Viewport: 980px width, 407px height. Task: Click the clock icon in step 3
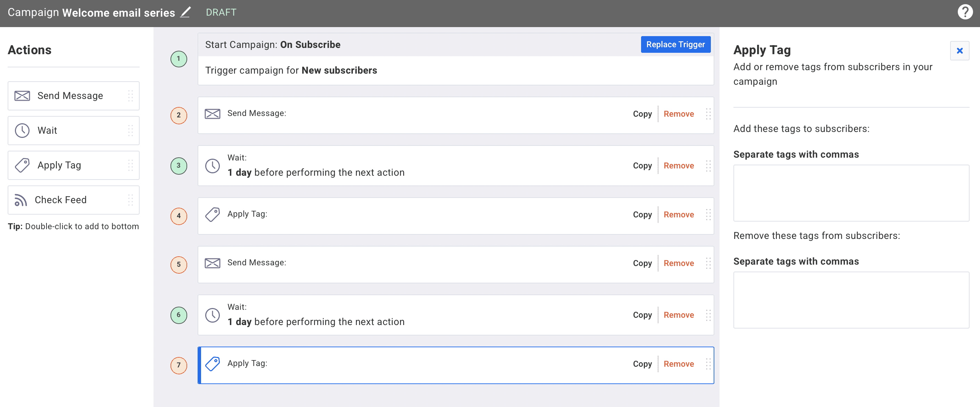(x=212, y=166)
